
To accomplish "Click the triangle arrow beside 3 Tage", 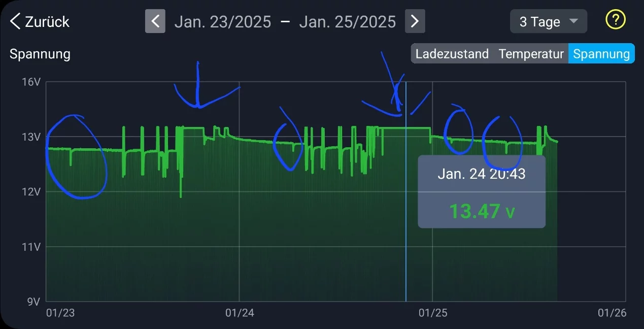I will (x=574, y=21).
